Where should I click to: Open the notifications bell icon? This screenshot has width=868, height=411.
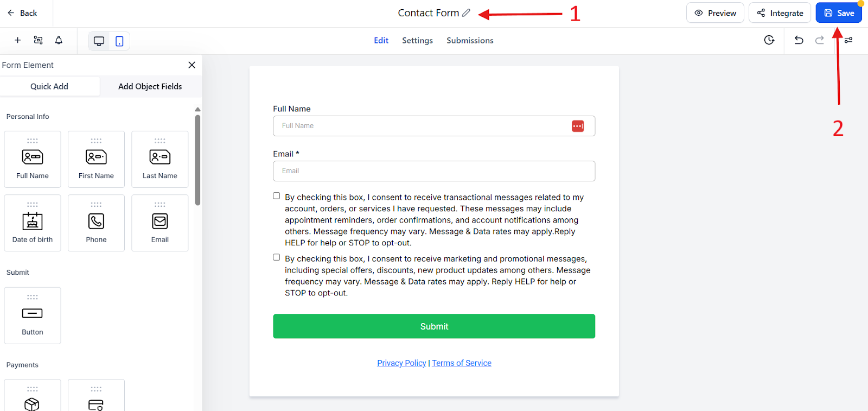[x=59, y=40]
